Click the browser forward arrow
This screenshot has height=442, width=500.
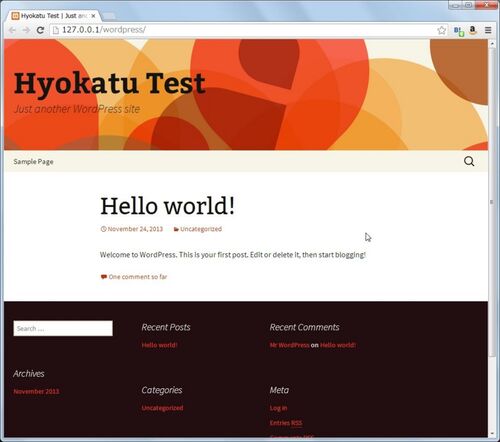[x=26, y=30]
